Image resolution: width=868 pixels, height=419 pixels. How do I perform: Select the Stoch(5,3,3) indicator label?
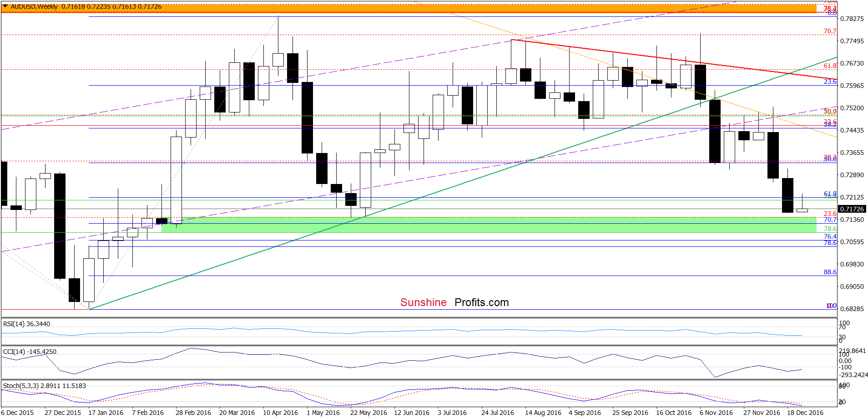44,386
